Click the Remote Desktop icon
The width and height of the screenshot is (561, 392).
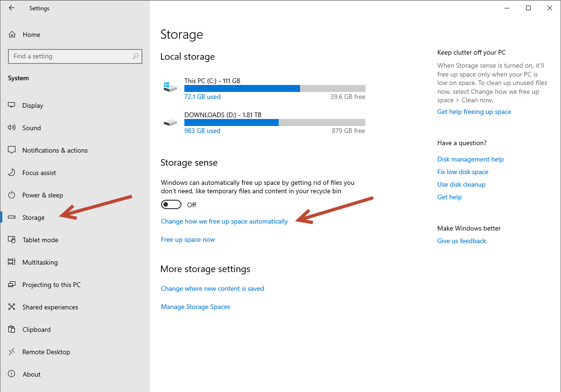point(12,352)
